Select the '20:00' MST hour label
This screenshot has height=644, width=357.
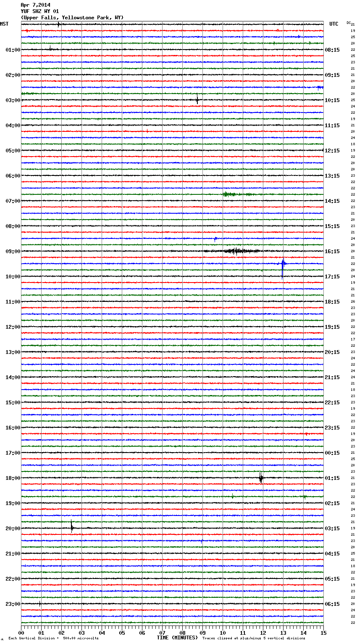[13, 529]
